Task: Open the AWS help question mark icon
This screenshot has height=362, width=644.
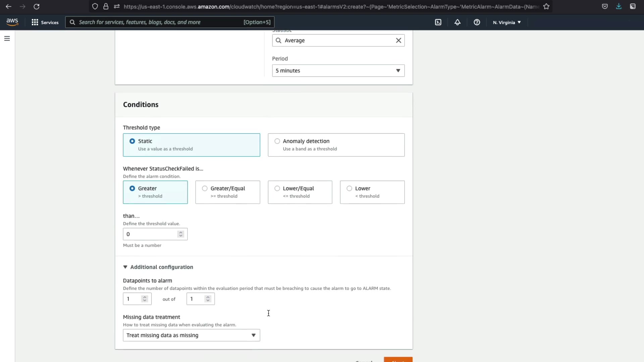Action: pyautogui.click(x=477, y=22)
